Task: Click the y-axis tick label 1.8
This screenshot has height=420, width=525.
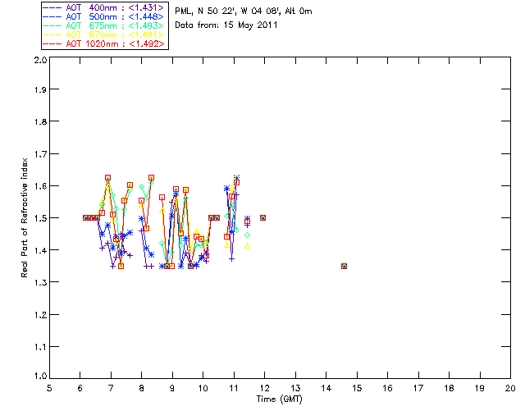Action: (40, 121)
